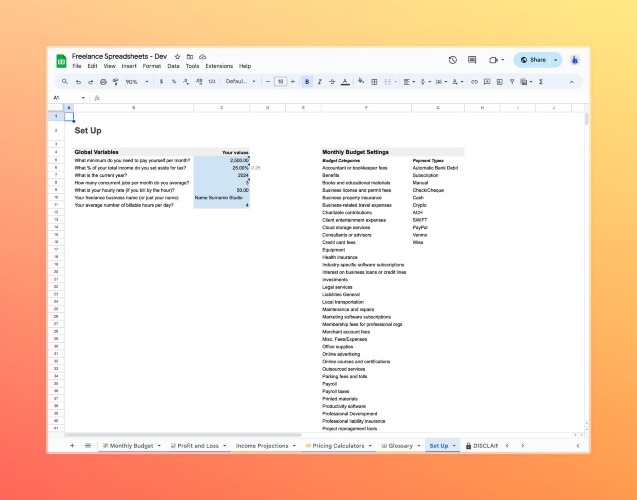Click the insert link icon
This screenshot has height=500, width=637.
(x=474, y=82)
